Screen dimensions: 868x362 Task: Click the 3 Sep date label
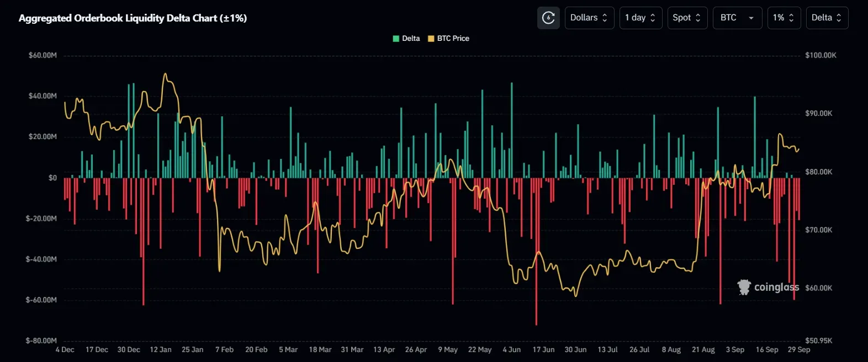(x=735, y=350)
